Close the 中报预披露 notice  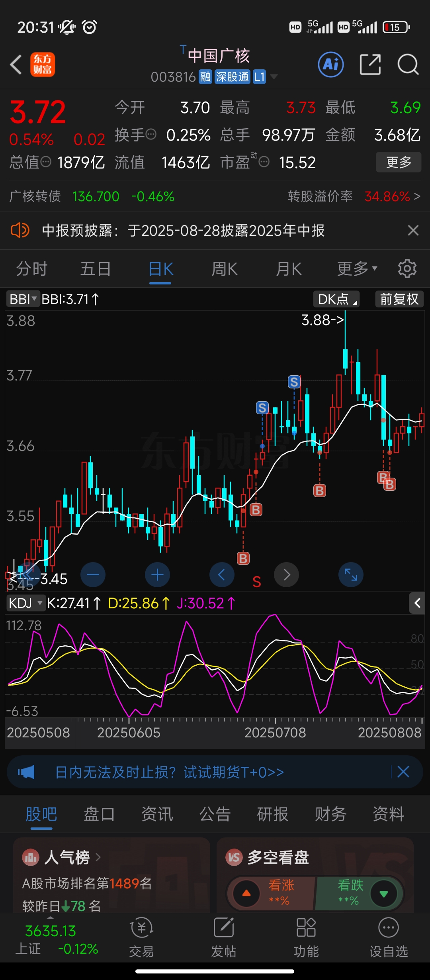[413, 230]
